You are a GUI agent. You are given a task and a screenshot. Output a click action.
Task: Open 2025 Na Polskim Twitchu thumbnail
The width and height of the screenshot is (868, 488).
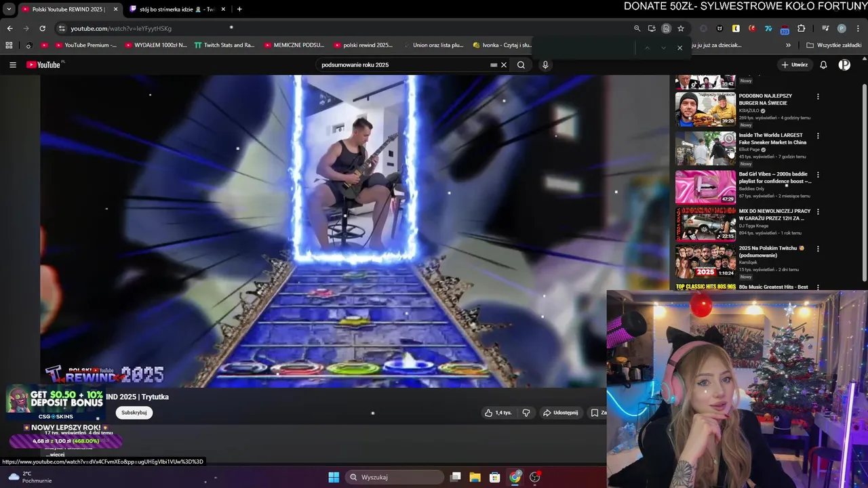point(705,262)
